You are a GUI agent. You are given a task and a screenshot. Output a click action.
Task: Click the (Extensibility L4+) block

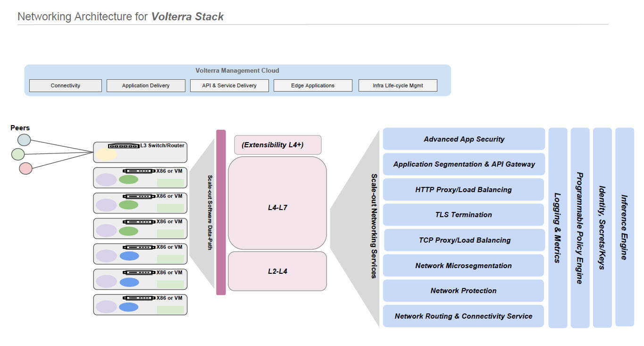(x=278, y=145)
